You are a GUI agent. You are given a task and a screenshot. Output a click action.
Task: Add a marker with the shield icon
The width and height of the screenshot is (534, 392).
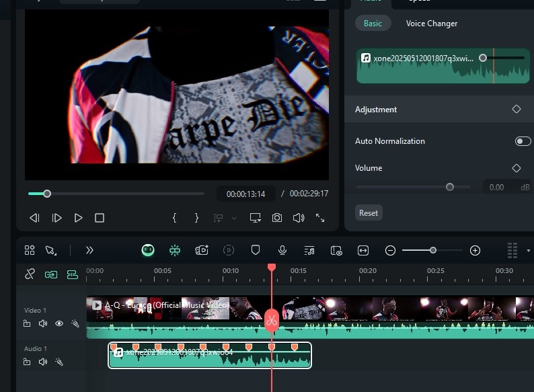coord(256,250)
